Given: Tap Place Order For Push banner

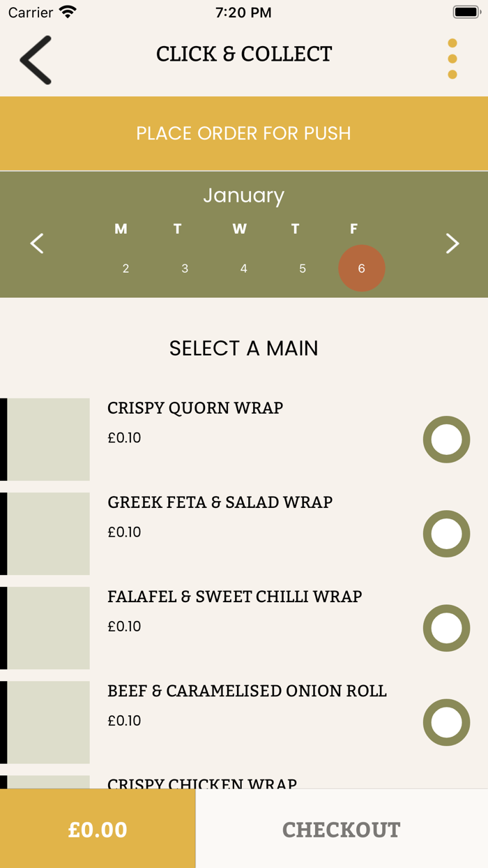Looking at the screenshot, I should (244, 133).
